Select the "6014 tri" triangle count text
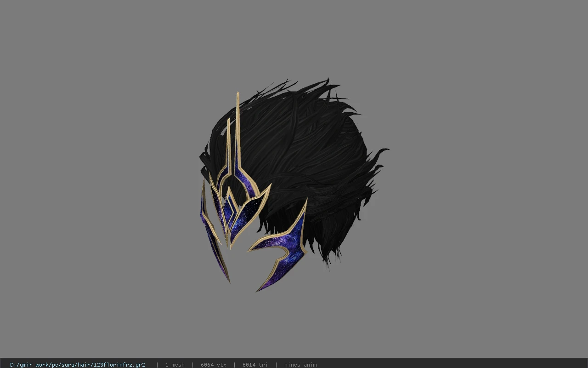Image resolution: width=588 pixels, height=368 pixels. click(x=255, y=365)
